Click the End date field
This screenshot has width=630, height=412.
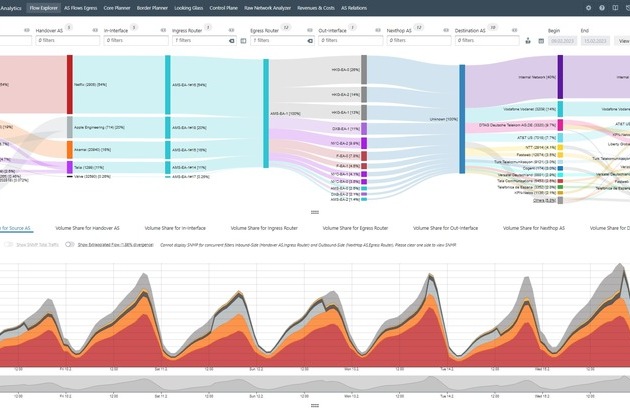(595, 41)
